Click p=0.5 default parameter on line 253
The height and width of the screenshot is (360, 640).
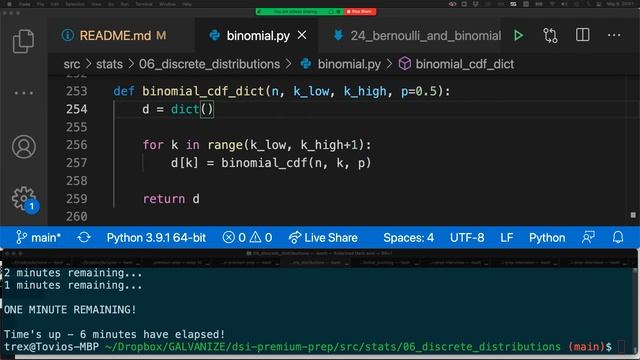(419, 91)
